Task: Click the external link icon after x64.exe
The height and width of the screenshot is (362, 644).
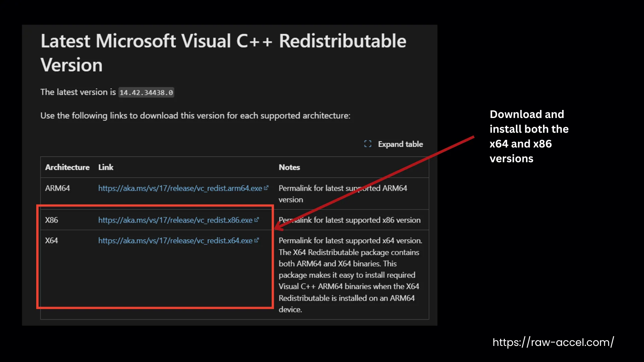Action: click(x=257, y=240)
